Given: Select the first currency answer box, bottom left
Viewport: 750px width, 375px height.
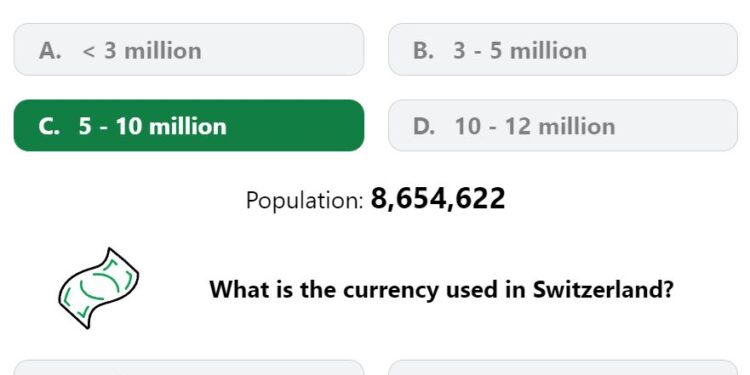Looking at the screenshot, I should click(x=189, y=367).
